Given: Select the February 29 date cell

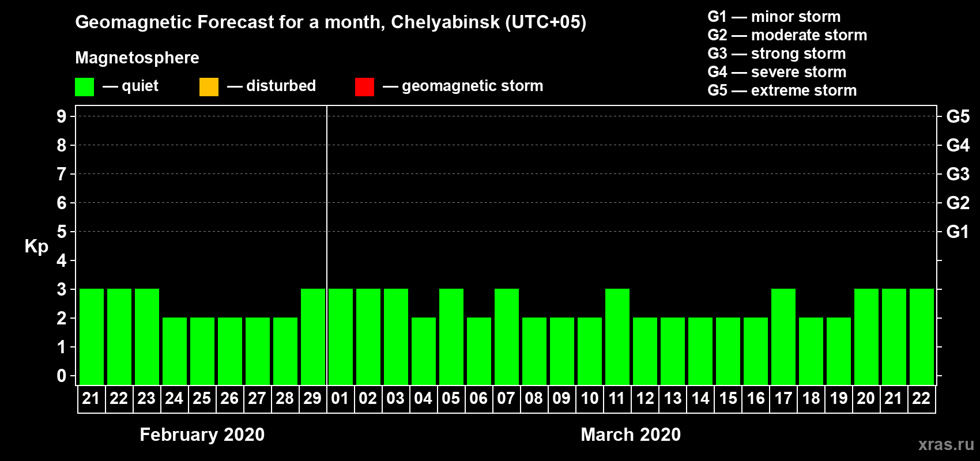Looking at the screenshot, I should click(312, 399).
